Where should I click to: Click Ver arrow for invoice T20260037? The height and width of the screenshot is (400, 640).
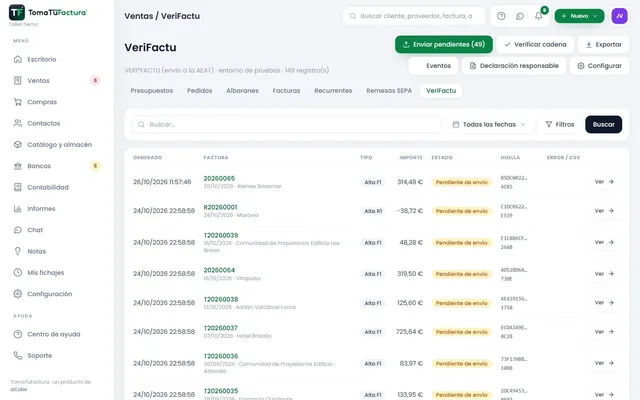pyautogui.click(x=604, y=331)
